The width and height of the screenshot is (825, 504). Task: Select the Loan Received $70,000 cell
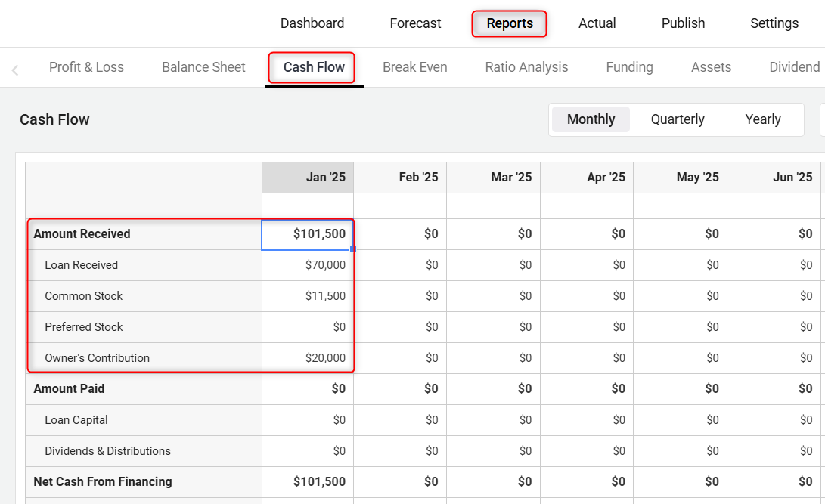(308, 265)
